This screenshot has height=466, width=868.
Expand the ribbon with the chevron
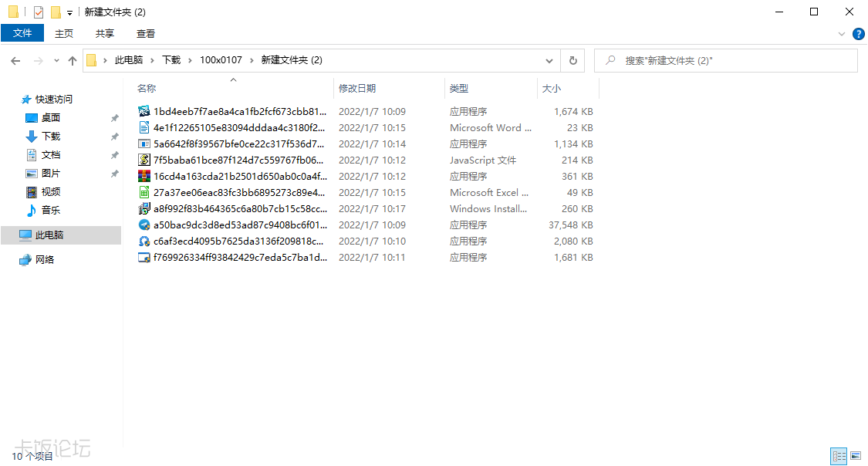click(842, 34)
